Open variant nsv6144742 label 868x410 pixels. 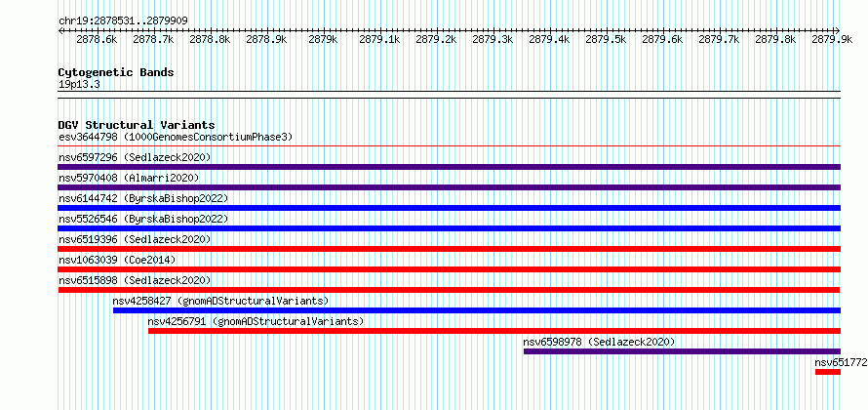[x=143, y=198]
